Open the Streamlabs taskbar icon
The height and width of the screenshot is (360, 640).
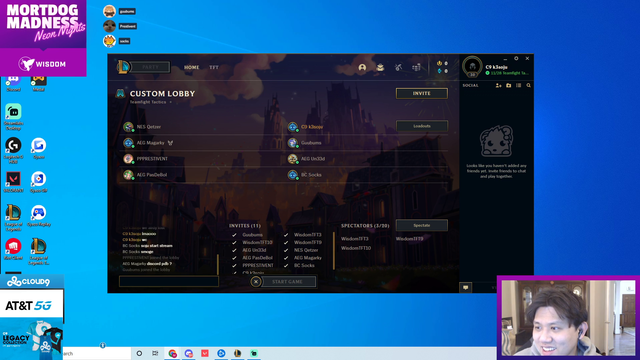pyautogui.click(x=254, y=353)
